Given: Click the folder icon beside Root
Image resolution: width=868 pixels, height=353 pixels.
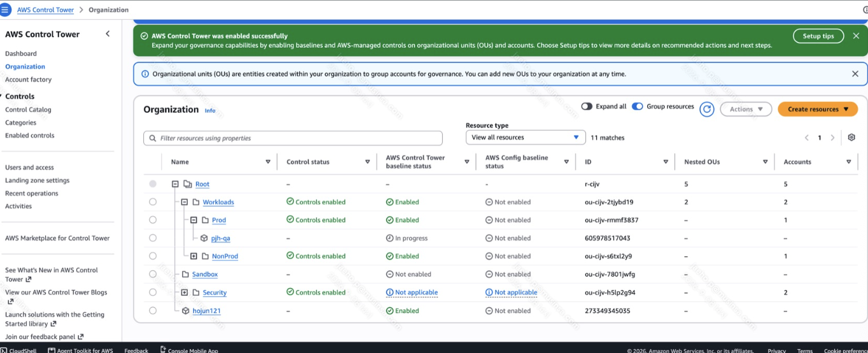Looking at the screenshot, I should click(187, 184).
